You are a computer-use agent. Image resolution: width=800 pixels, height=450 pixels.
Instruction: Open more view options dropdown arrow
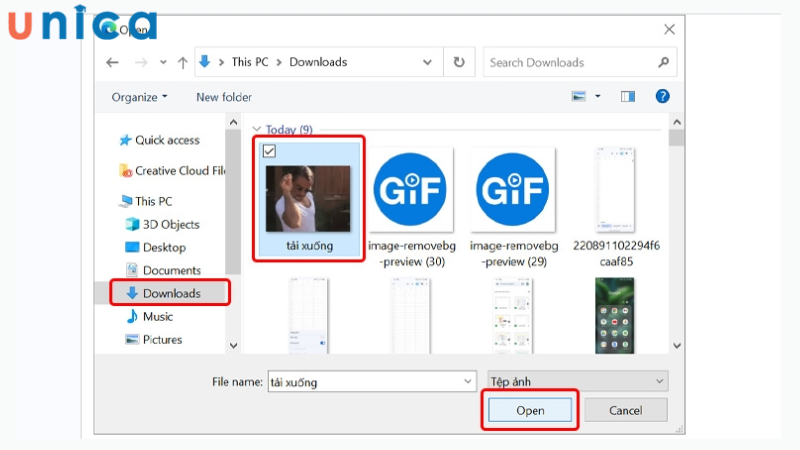[597, 96]
